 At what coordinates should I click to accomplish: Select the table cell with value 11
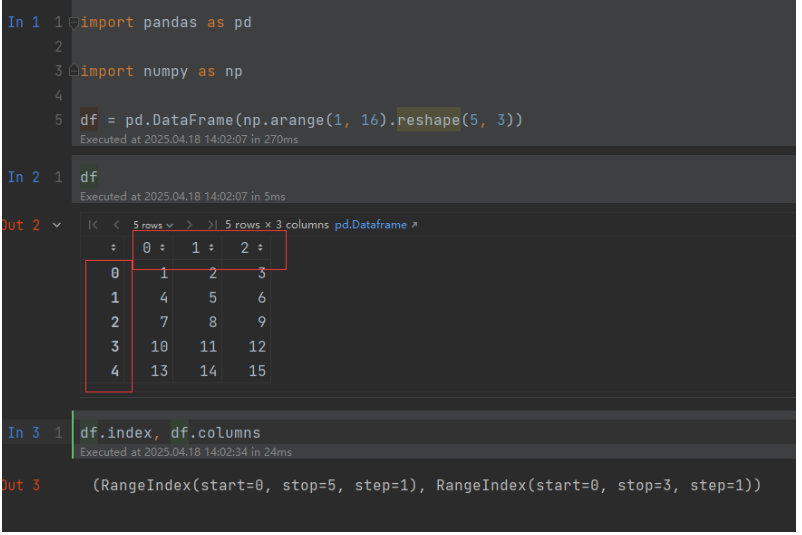(208, 347)
